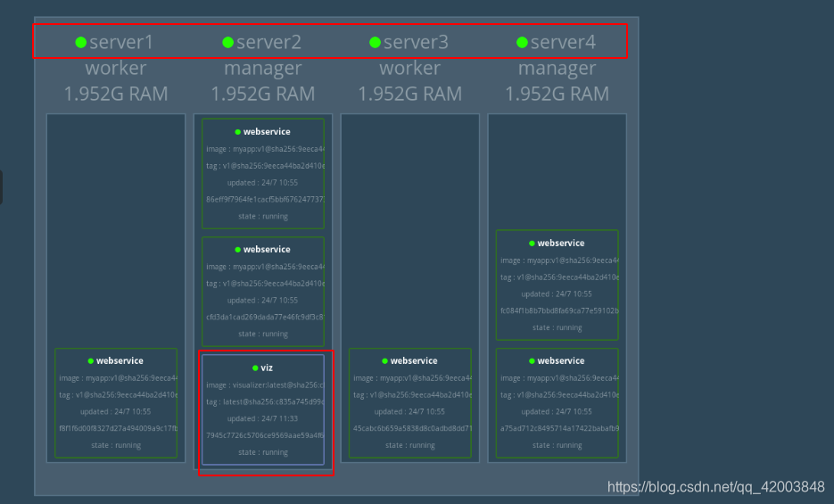This screenshot has width=834, height=504.
Task: Click the green status dot beside server2
Action: click(x=227, y=43)
